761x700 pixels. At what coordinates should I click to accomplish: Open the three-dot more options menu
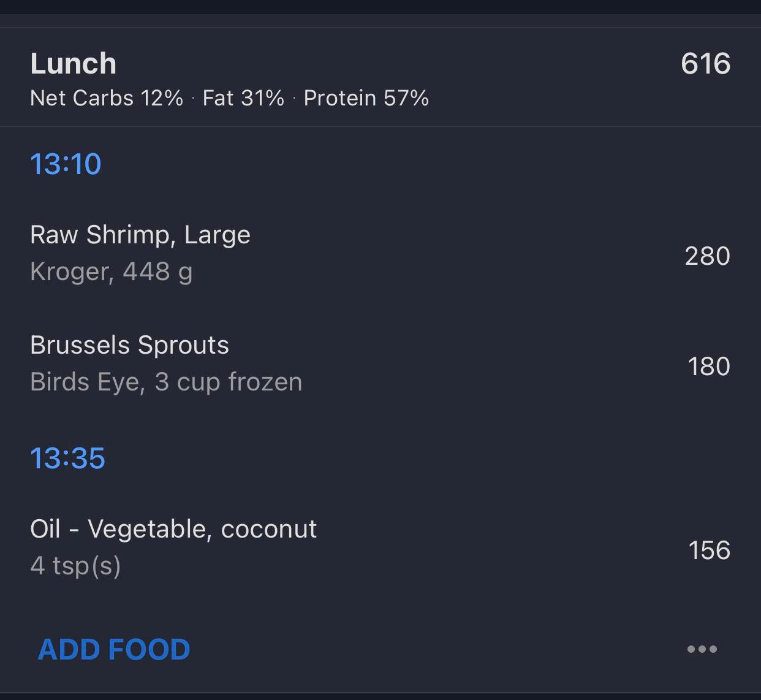coord(702,649)
